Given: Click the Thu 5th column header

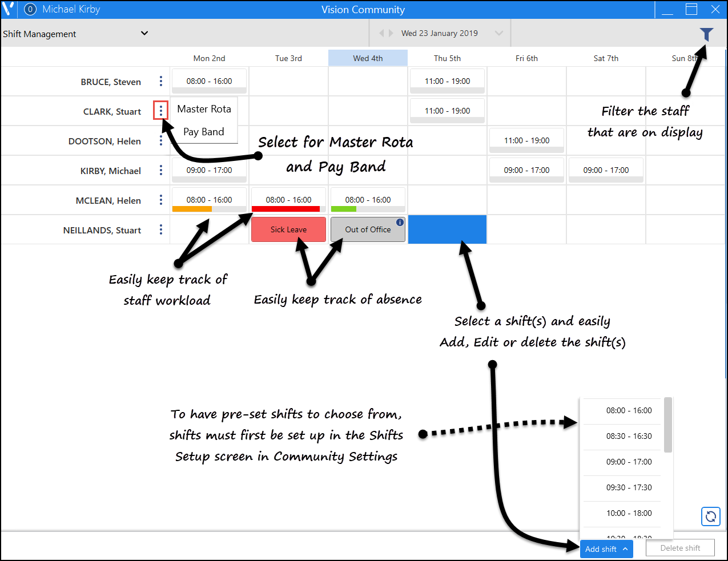Looking at the screenshot, I should 447,58.
